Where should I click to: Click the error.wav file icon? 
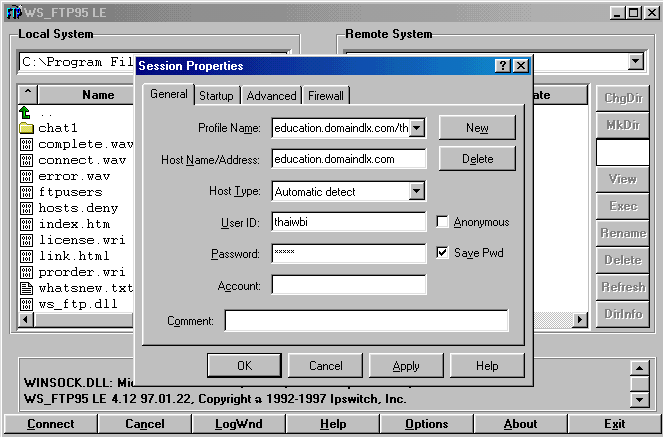pos(26,176)
